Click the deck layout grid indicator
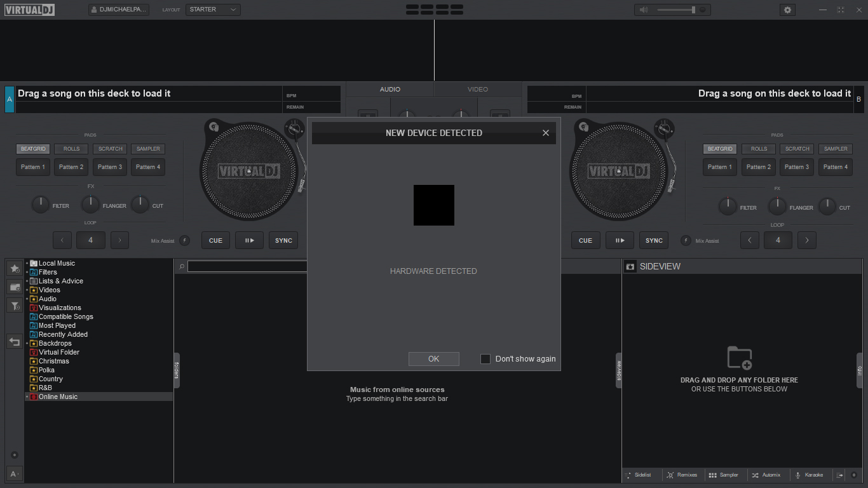 435,10
